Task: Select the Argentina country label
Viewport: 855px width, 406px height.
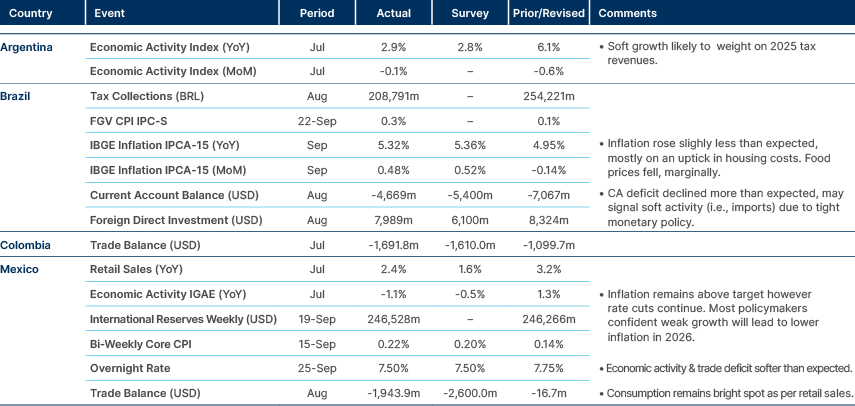Action: click(27, 47)
